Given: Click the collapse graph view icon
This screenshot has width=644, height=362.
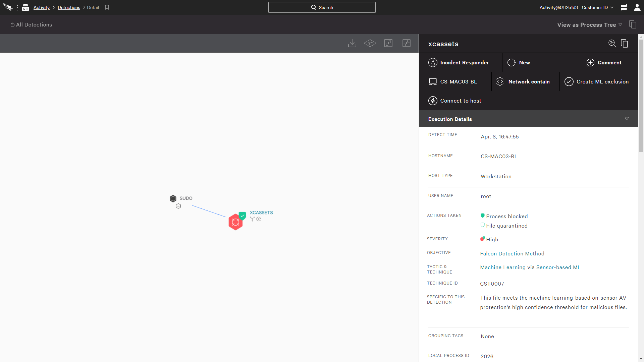Looking at the screenshot, I should (x=407, y=43).
